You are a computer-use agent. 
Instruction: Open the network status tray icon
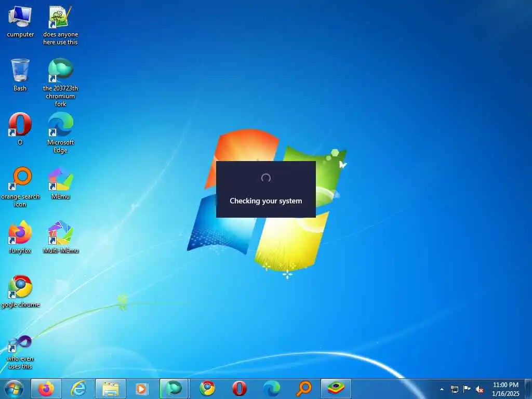point(454,389)
